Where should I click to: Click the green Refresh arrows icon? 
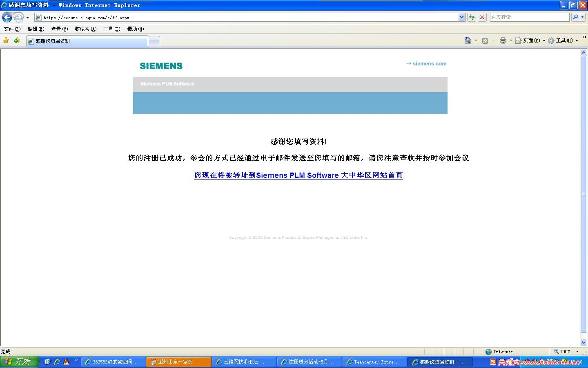(472, 17)
